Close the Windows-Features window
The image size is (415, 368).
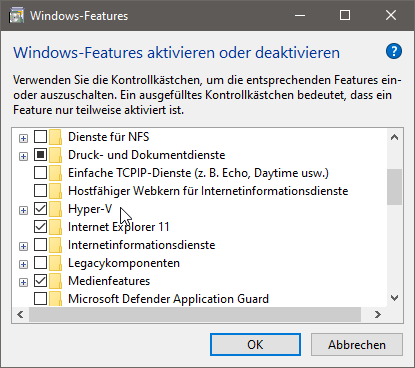[x=391, y=15]
